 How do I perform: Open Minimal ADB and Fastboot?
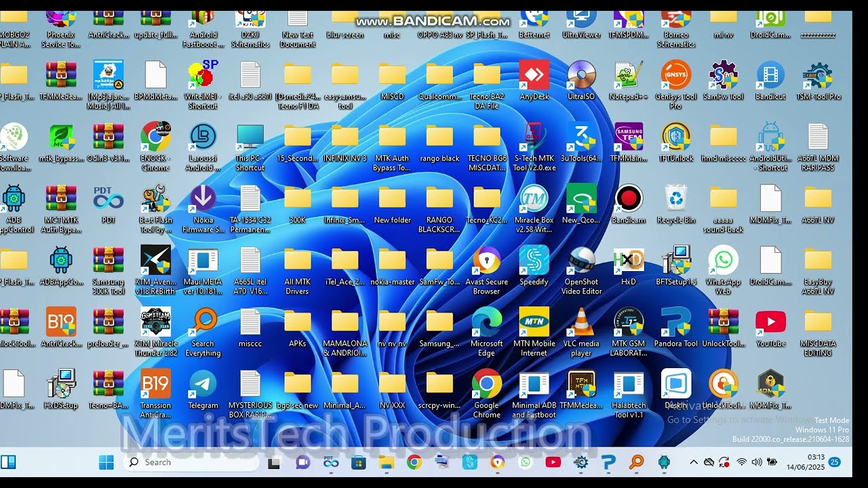[534, 394]
